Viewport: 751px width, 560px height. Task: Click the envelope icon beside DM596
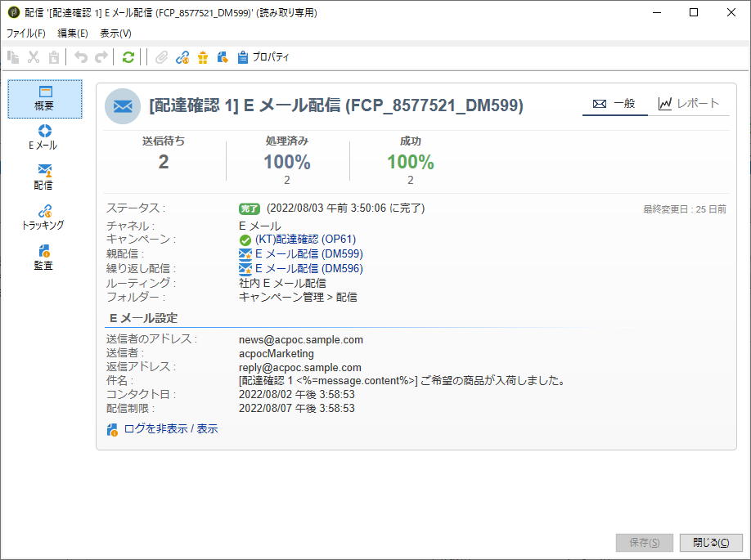245,268
